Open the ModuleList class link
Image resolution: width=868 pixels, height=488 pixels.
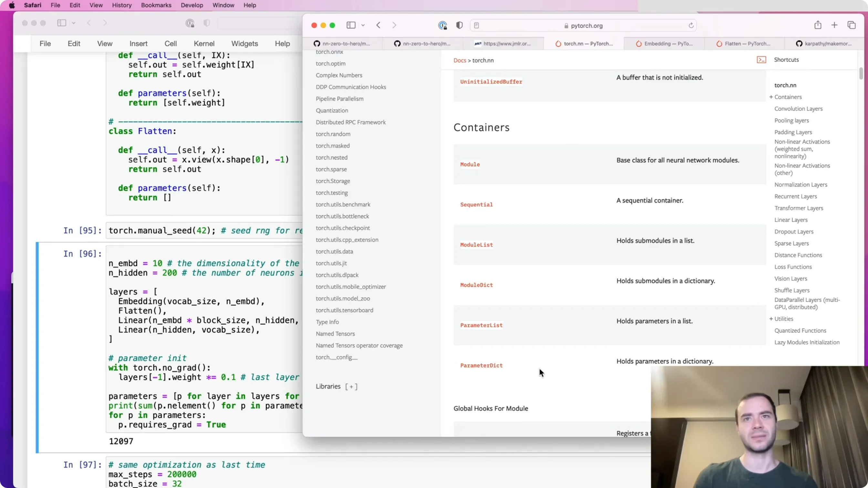tap(476, 245)
